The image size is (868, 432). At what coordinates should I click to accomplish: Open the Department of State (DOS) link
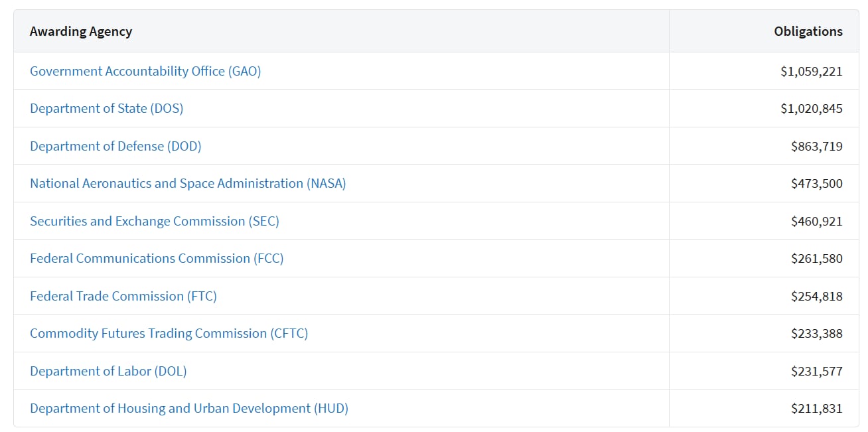106,108
